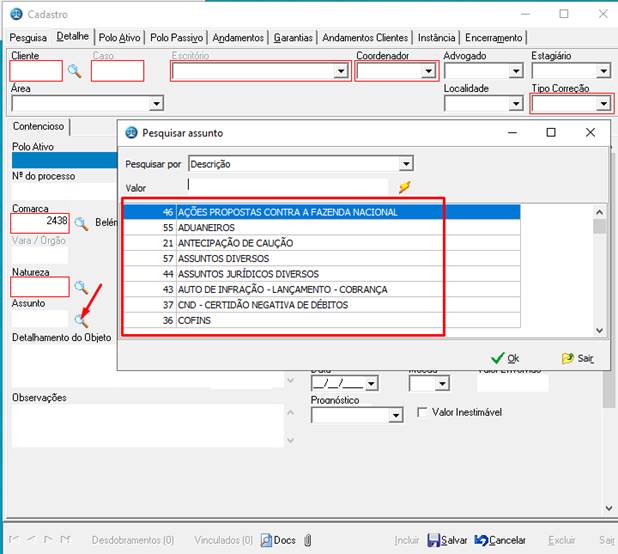Select the ASSUNTOS DIVERSOS row
This screenshot has width=618, height=554.
[322, 258]
